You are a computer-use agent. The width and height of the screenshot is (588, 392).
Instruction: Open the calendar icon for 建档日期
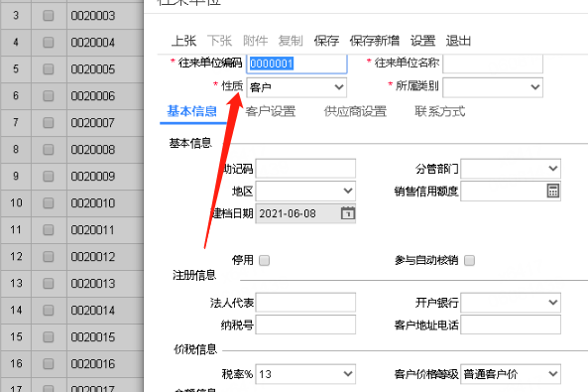(x=348, y=213)
